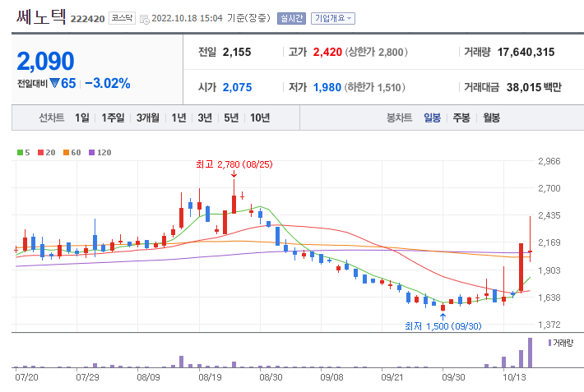Click the -3.02% change value

coord(108,83)
